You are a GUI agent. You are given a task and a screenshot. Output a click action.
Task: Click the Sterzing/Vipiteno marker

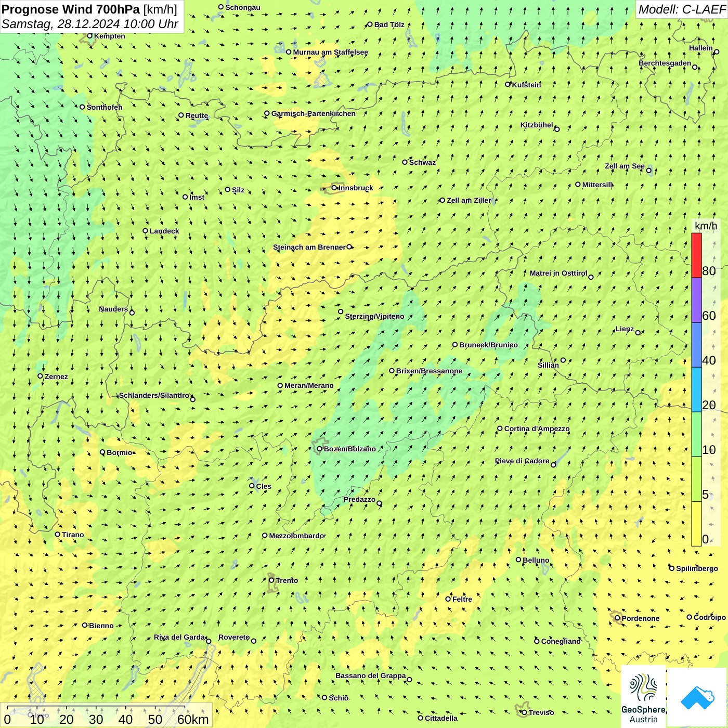pyautogui.click(x=341, y=312)
